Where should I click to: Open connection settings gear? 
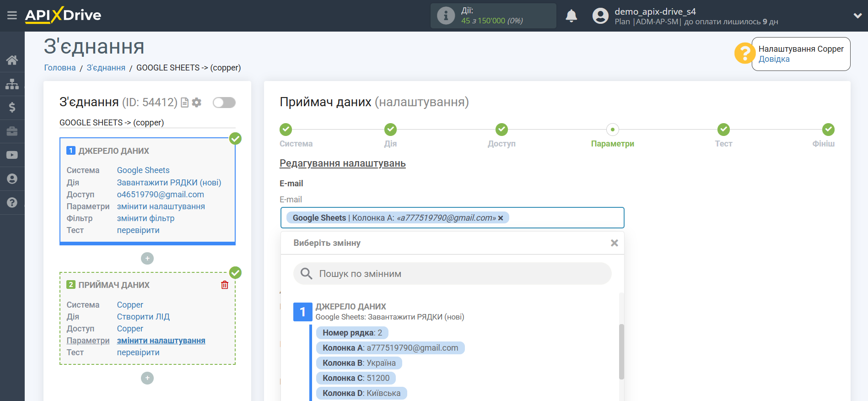[x=197, y=103]
